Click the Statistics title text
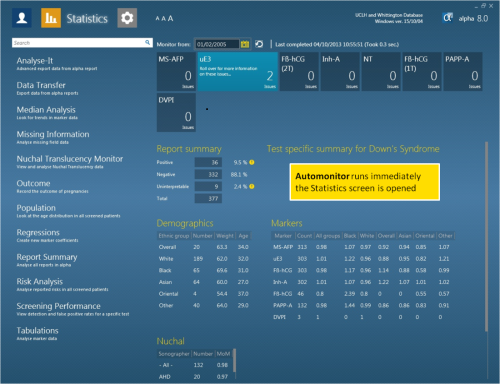 point(87,19)
